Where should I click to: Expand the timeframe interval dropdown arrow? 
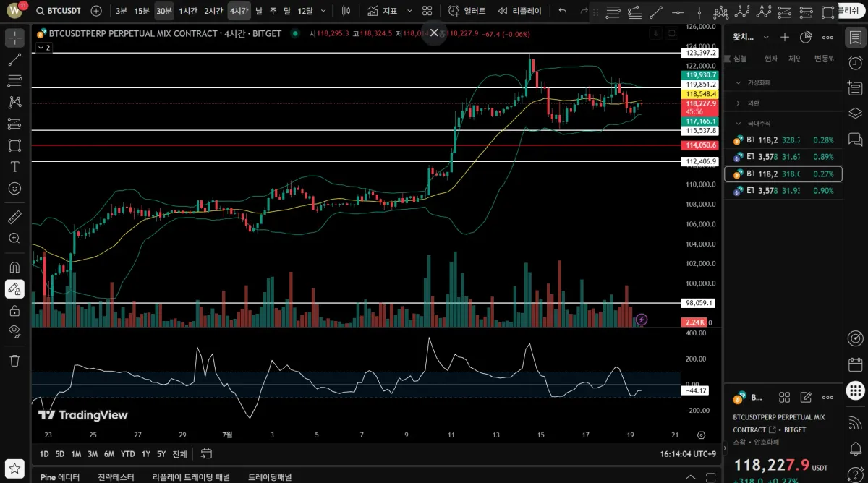tap(323, 11)
